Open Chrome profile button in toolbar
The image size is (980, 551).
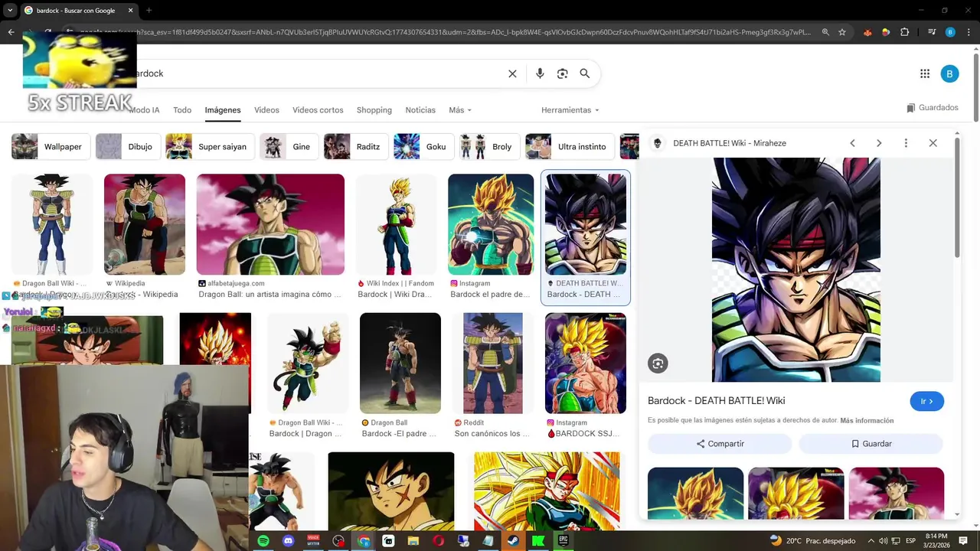coord(950,32)
